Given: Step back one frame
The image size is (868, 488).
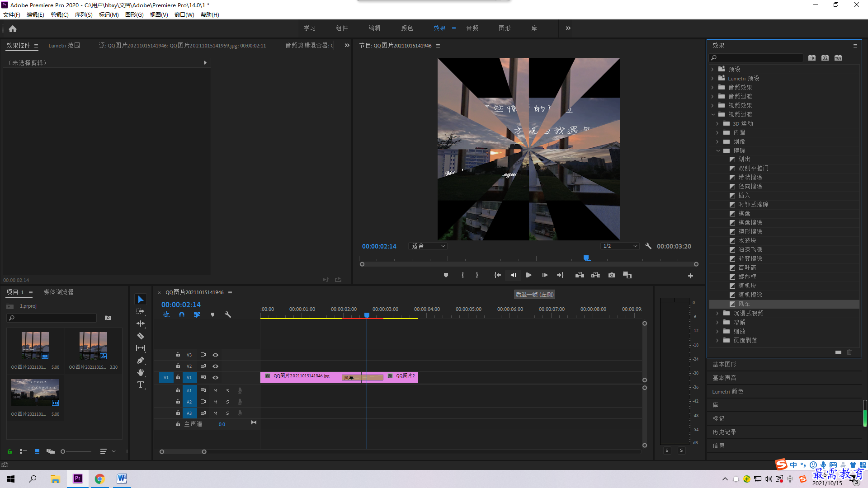Looking at the screenshot, I should (513, 275).
